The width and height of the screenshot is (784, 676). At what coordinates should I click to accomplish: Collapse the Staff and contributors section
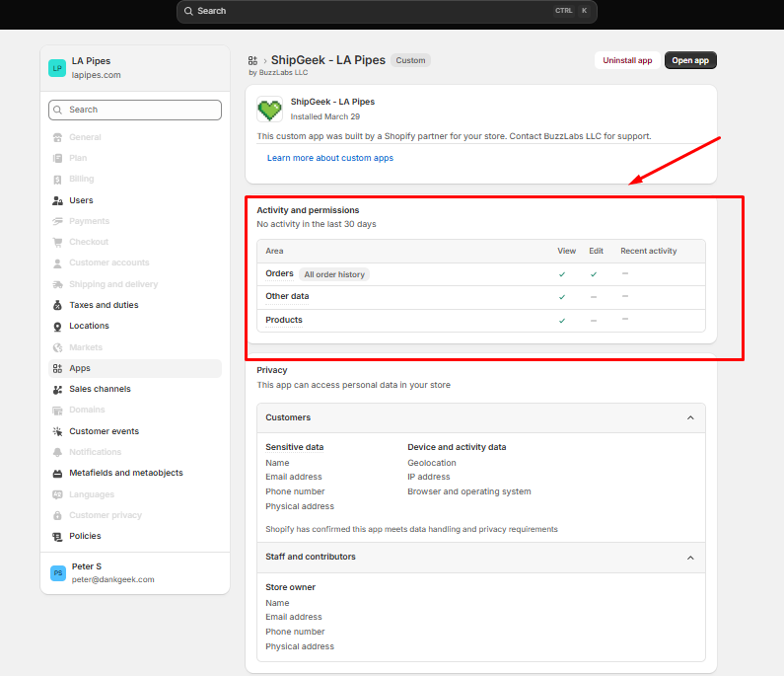tap(690, 558)
